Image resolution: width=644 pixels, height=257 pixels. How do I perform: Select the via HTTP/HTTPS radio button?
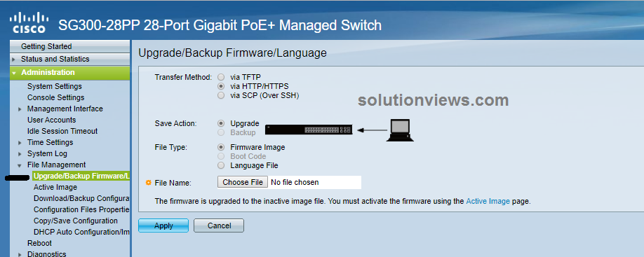pos(222,86)
